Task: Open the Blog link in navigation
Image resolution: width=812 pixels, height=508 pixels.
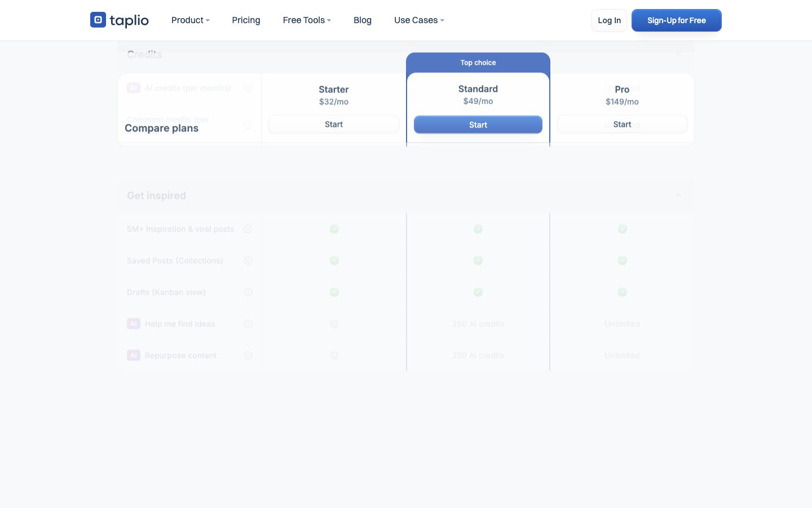Action: pyautogui.click(x=363, y=20)
